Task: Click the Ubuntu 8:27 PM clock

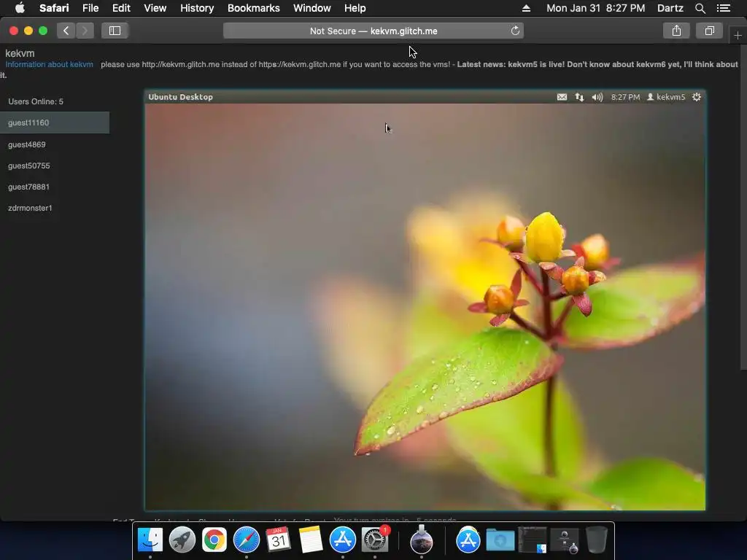Action: [625, 97]
